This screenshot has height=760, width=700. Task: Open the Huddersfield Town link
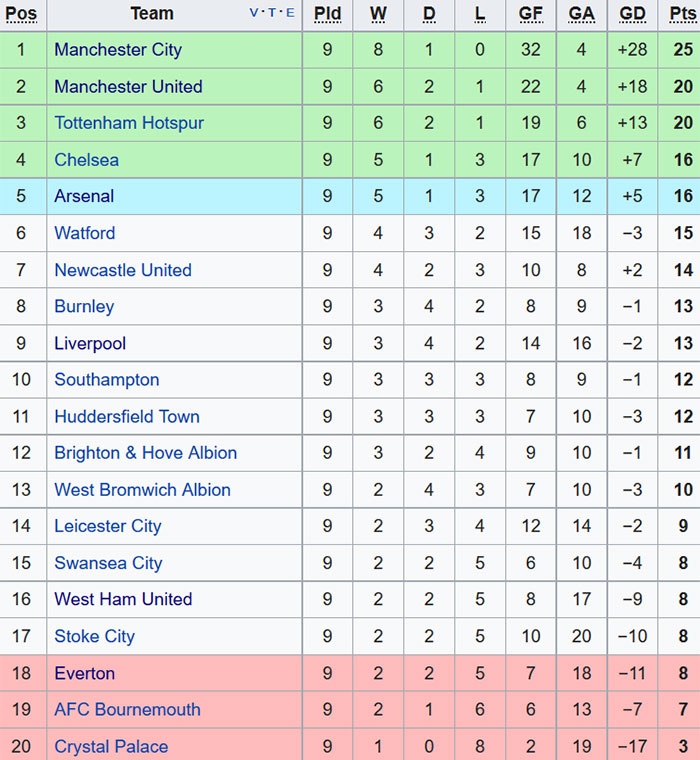(x=127, y=417)
